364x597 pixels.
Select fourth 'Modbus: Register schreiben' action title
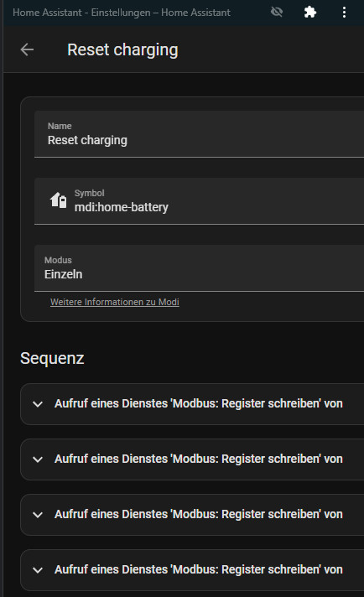(x=199, y=569)
